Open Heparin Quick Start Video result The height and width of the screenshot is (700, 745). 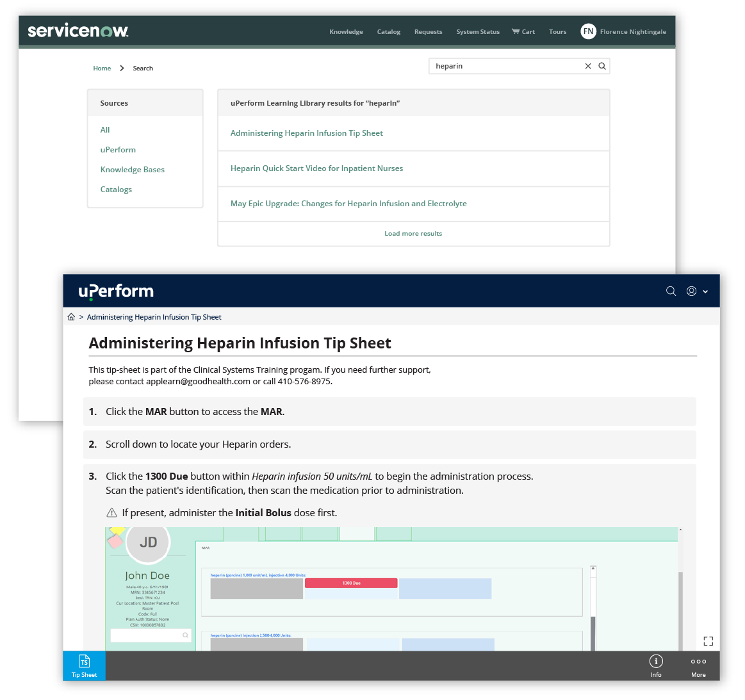tap(316, 168)
